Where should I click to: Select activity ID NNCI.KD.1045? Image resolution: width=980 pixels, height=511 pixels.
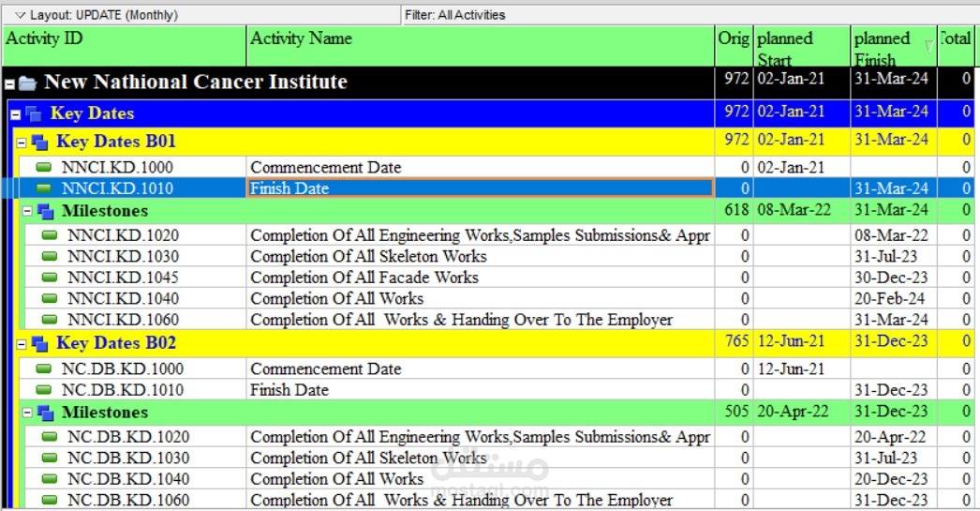pyautogui.click(x=123, y=278)
